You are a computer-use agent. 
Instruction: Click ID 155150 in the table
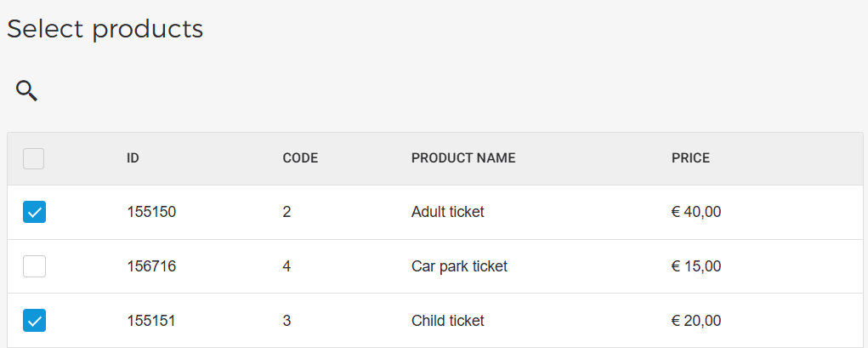click(151, 212)
